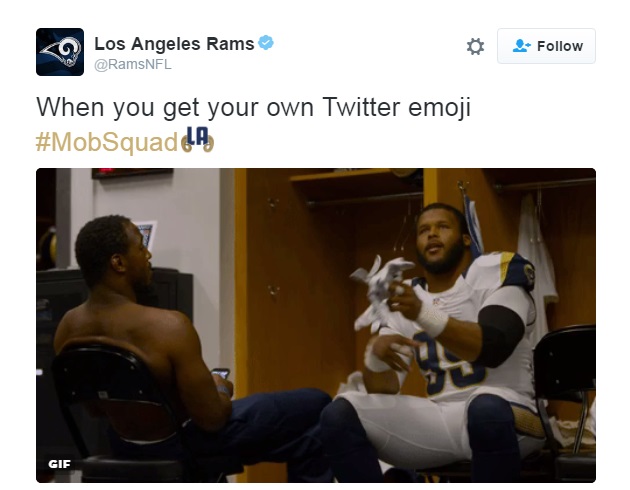Click the Rams logo profile avatar
Image resolution: width=630 pixels, height=490 pixels.
point(60,52)
